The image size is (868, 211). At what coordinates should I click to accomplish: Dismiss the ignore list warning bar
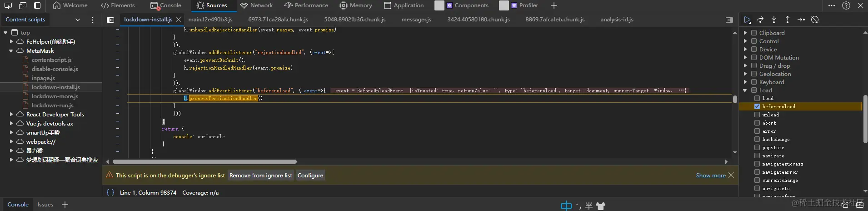click(x=731, y=175)
